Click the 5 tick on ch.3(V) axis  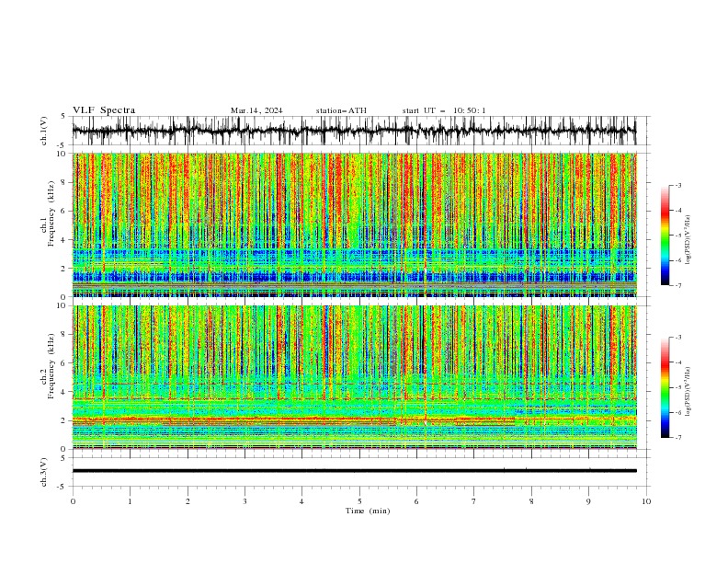[63, 458]
